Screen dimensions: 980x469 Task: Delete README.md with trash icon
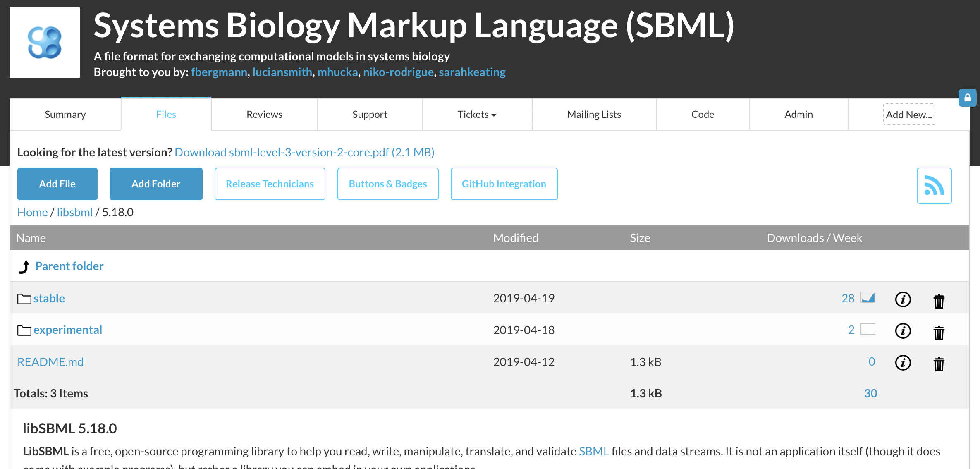pyautogui.click(x=939, y=364)
